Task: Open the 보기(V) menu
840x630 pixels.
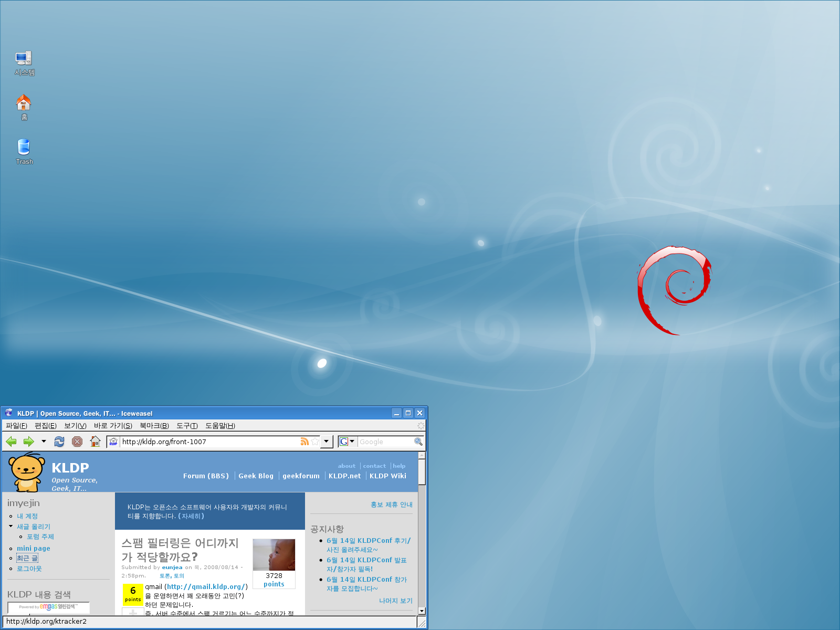Action: point(75,426)
